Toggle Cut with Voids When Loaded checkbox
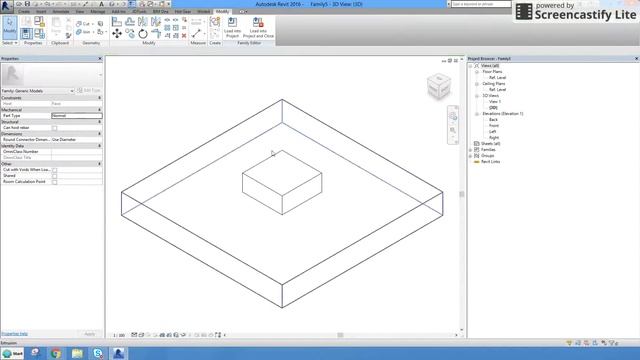Image resolution: width=640 pixels, height=360 pixels. pos(54,170)
